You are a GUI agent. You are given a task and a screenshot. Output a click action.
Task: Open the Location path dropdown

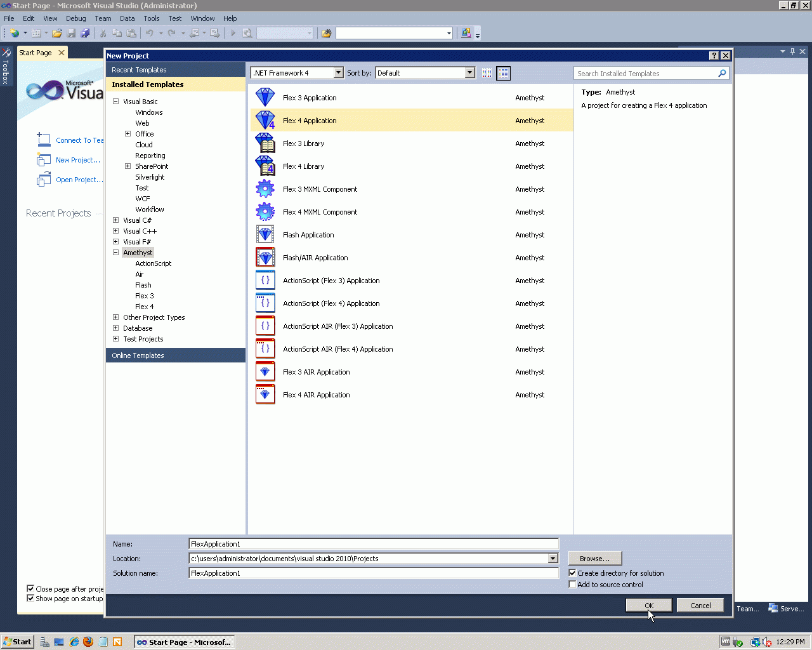click(553, 559)
